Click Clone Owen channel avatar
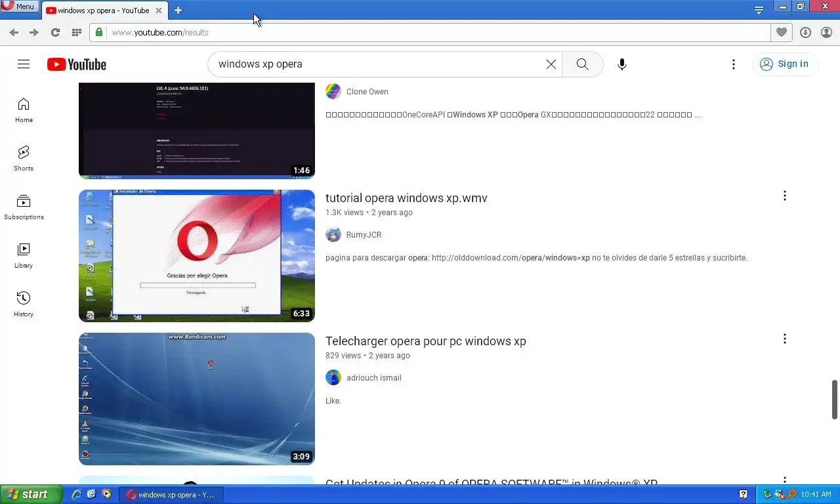The image size is (840, 504). pos(333,91)
